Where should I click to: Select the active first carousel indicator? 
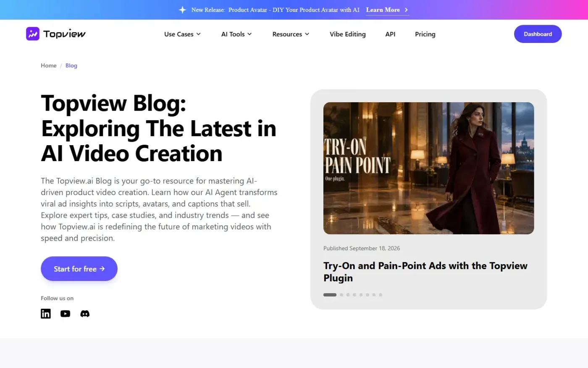330,295
